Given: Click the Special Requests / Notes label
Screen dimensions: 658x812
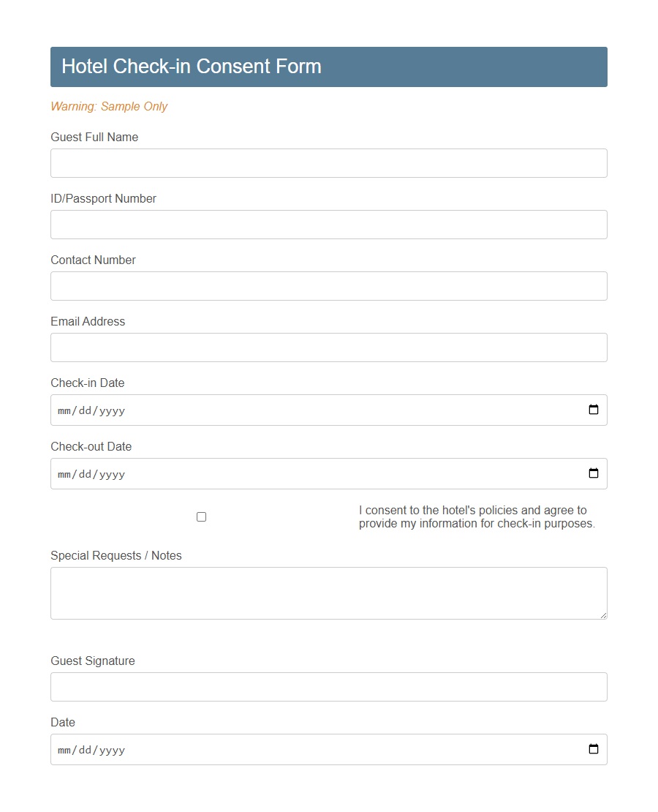Looking at the screenshot, I should 116,555.
